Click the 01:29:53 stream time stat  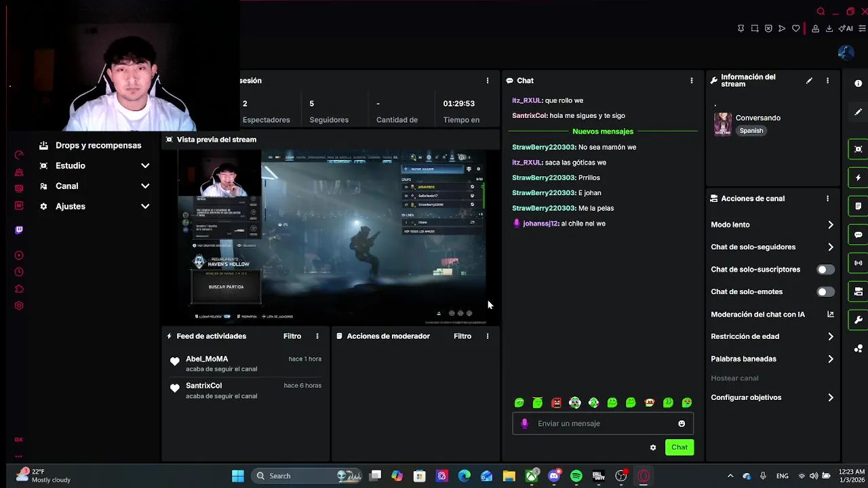point(461,112)
